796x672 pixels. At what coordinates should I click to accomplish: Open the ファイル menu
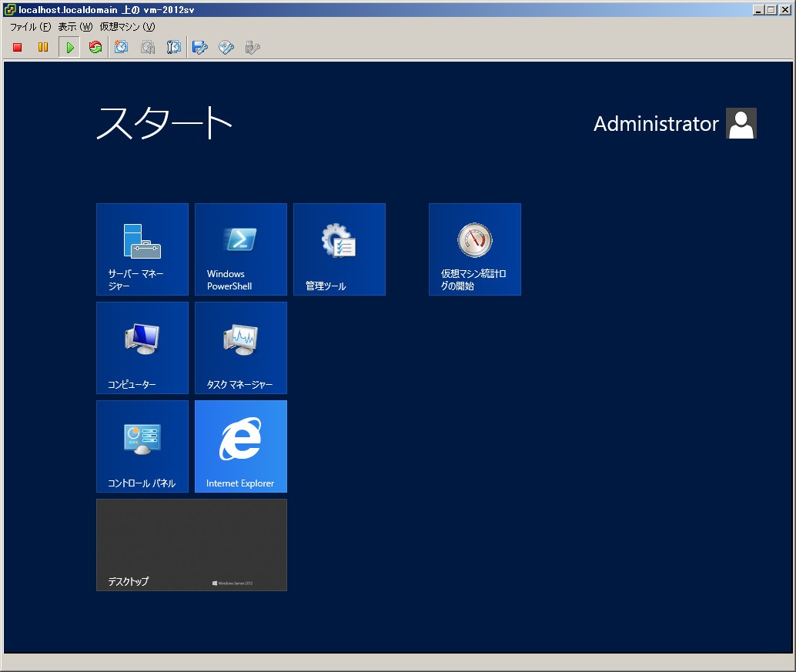pos(31,26)
